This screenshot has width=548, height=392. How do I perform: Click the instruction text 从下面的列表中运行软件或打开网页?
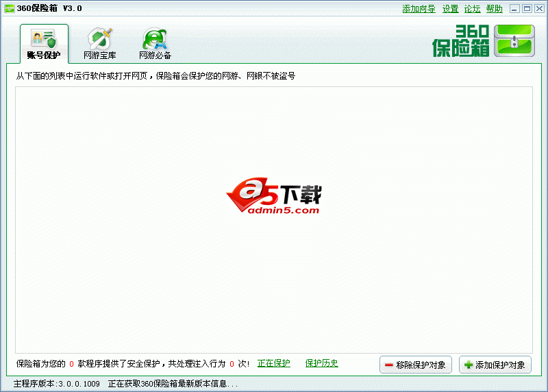click(x=82, y=76)
